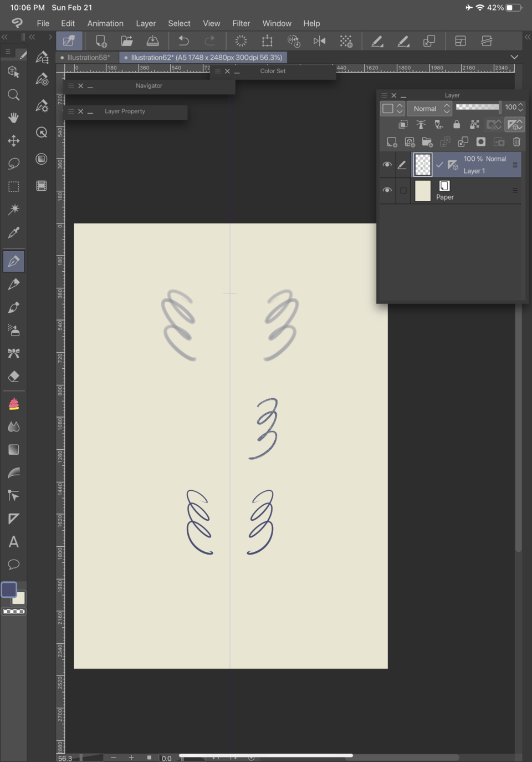Open the layer palette color dropdown

point(392,109)
